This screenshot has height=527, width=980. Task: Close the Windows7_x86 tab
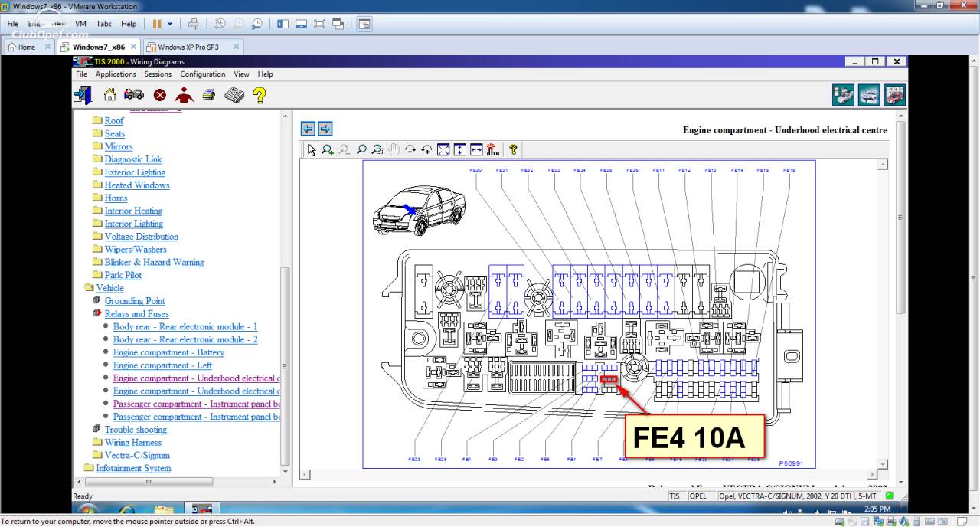tap(133, 47)
